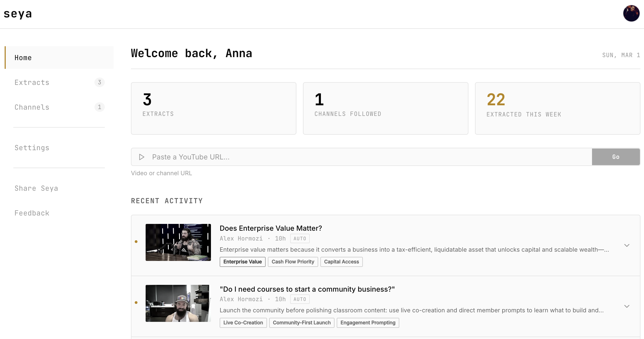Image resolution: width=644 pixels, height=339 pixels.
Task: Open the Enterprise Value video thumbnail
Action: tap(178, 242)
